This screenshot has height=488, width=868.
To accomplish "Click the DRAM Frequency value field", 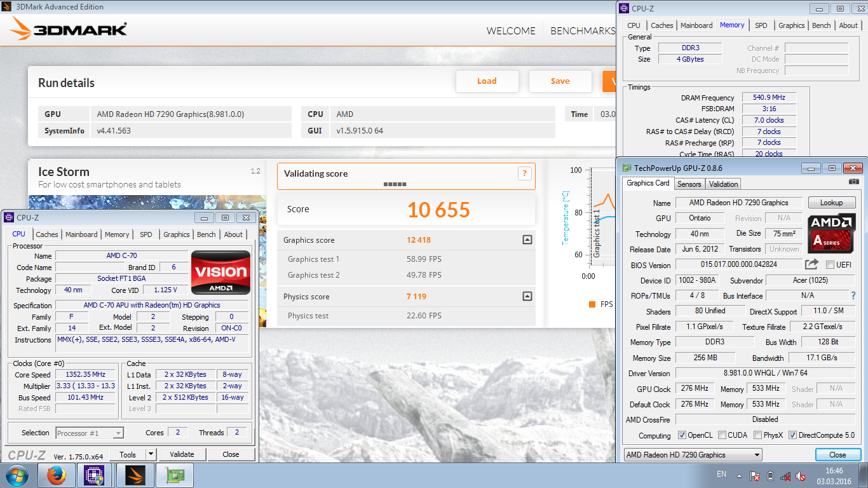I will 769,98.
